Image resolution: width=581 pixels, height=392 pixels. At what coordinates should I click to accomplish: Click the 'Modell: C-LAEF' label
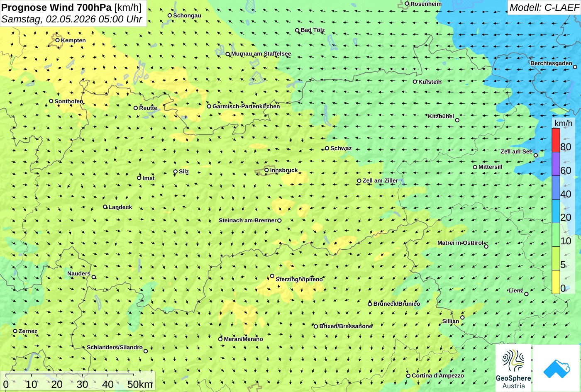pos(544,7)
